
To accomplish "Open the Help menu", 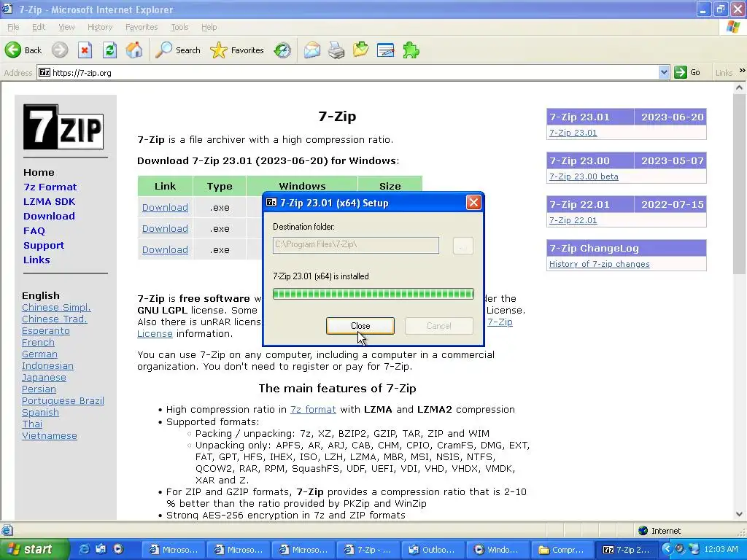I will pyautogui.click(x=209, y=27).
